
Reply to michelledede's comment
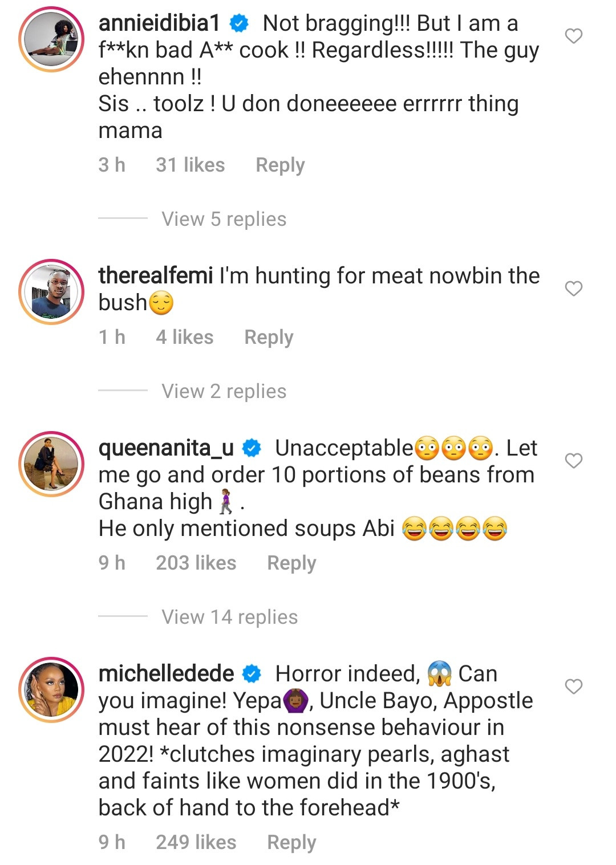[291, 843]
